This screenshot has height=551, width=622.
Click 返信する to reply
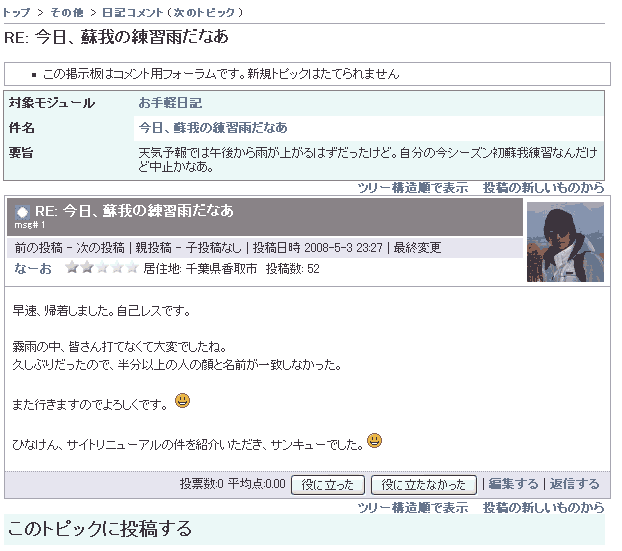574,484
